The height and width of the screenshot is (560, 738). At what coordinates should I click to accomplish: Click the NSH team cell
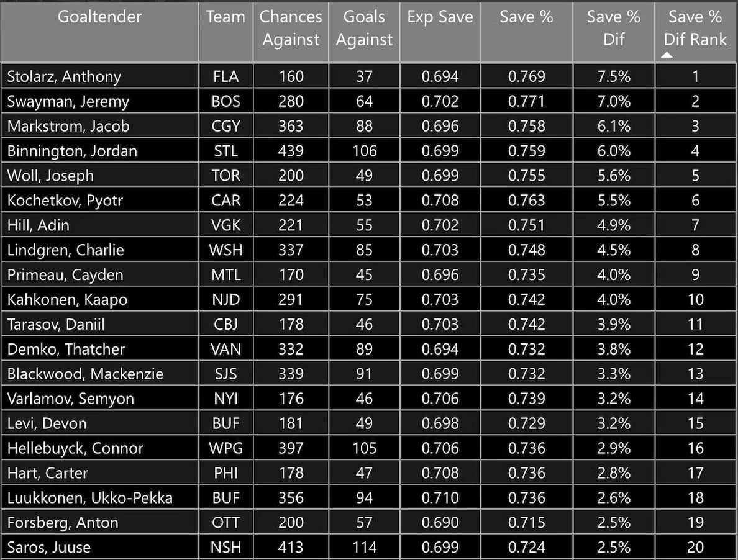pos(225,548)
